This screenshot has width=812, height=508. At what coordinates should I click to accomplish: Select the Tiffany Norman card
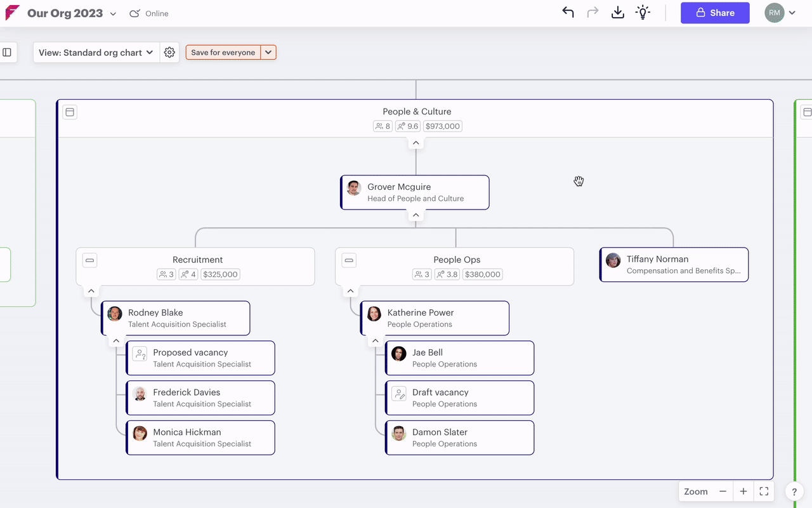(x=674, y=265)
